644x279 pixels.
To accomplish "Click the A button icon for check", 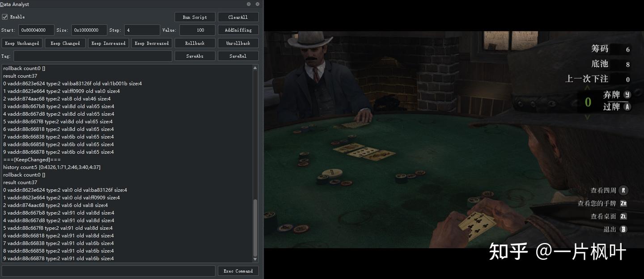I will coord(627,107).
